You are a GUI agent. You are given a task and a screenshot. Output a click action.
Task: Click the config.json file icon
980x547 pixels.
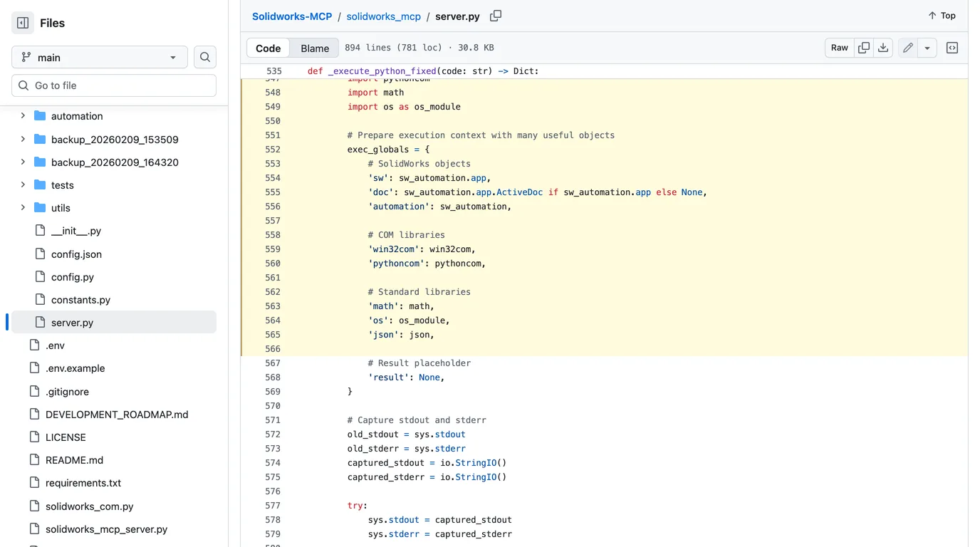(40, 254)
